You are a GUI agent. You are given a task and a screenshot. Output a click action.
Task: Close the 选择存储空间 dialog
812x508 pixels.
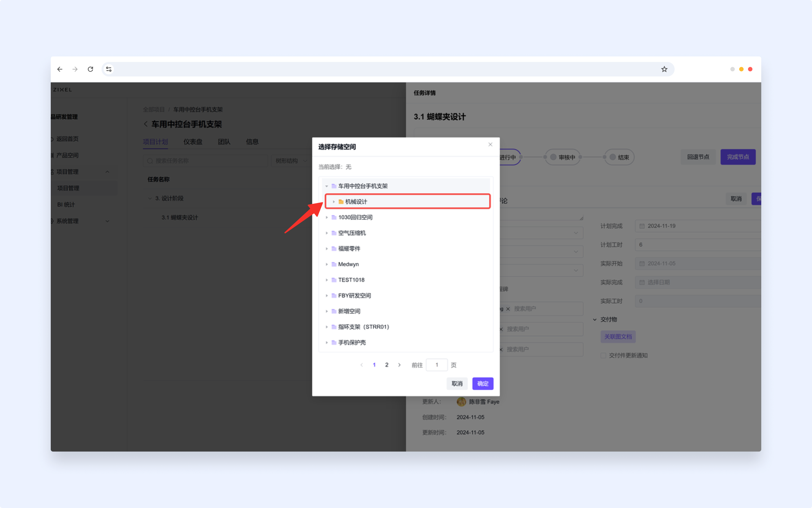tap(490, 144)
